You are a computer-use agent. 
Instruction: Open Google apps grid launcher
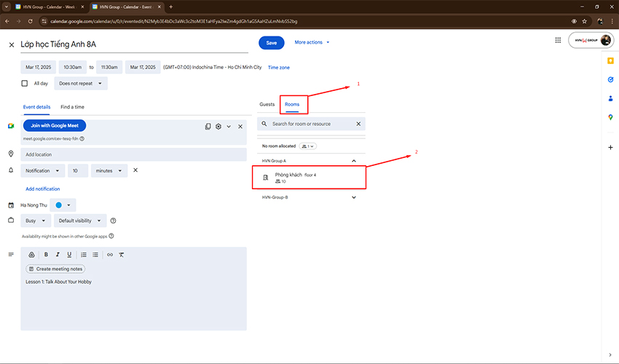coord(558,40)
